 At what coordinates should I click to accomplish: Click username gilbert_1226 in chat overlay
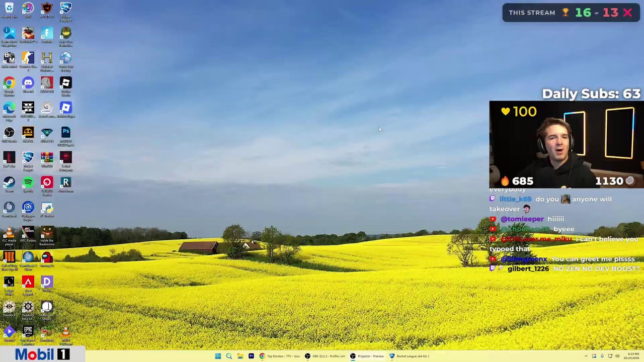point(528,269)
